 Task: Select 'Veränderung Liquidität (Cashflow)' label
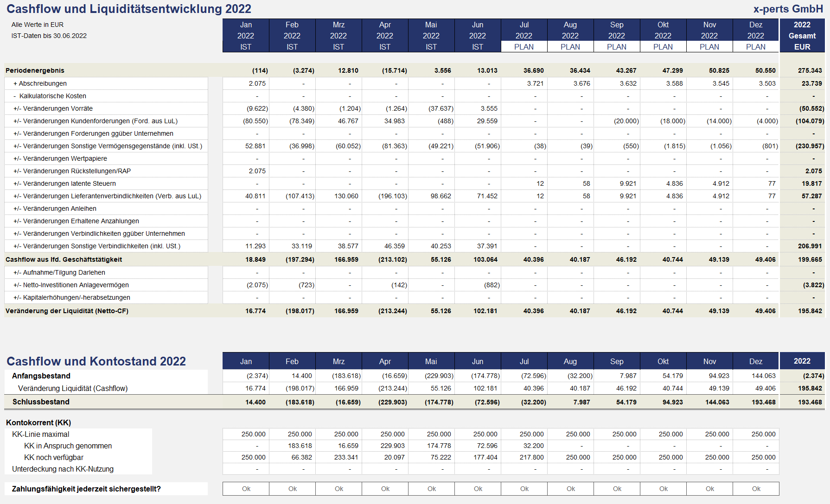point(73,388)
